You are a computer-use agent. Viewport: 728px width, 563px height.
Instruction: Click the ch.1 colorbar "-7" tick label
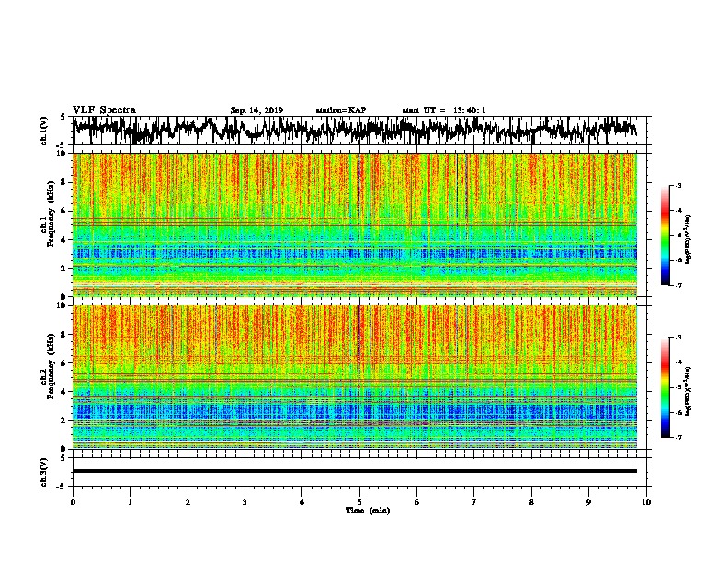pyautogui.click(x=677, y=285)
